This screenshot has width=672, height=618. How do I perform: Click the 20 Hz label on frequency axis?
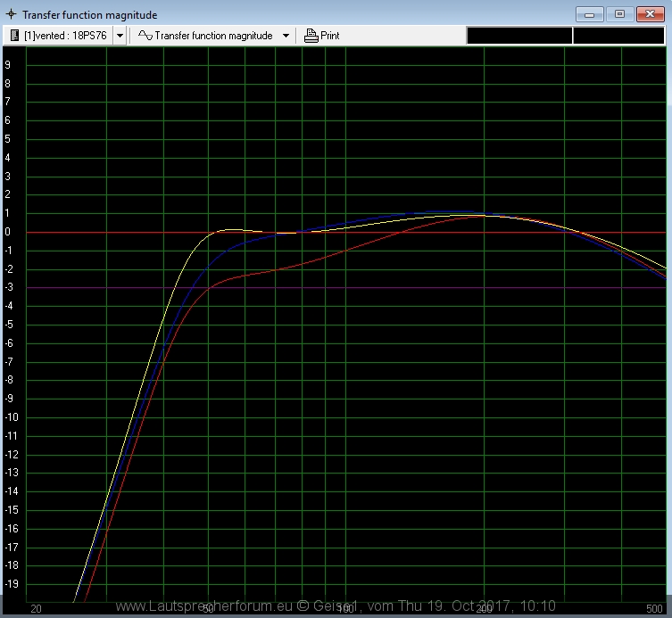(x=37, y=607)
